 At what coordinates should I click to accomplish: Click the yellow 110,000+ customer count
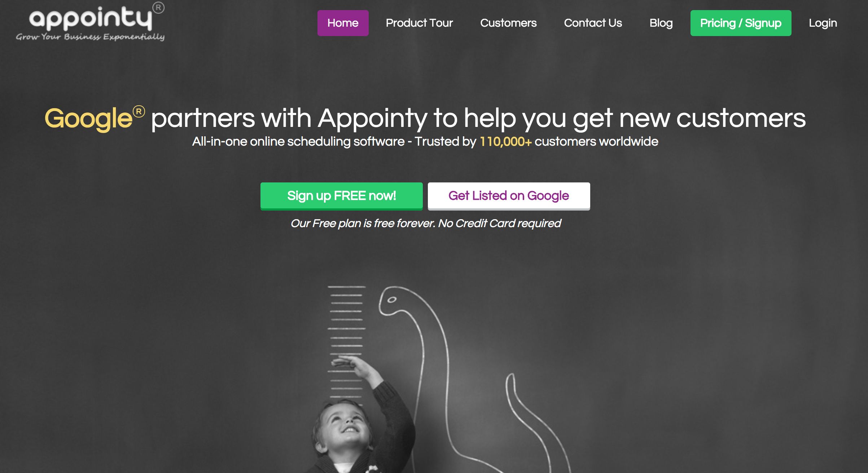(x=506, y=142)
